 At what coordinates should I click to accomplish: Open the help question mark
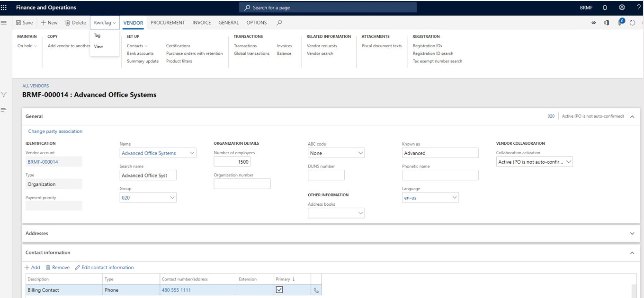pos(639,8)
